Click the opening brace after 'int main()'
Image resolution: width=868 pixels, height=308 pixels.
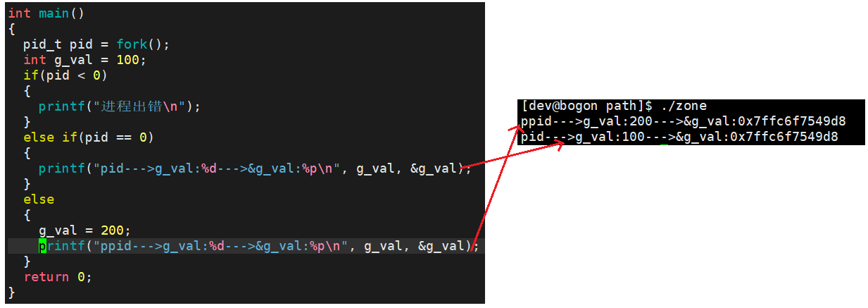point(11,29)
